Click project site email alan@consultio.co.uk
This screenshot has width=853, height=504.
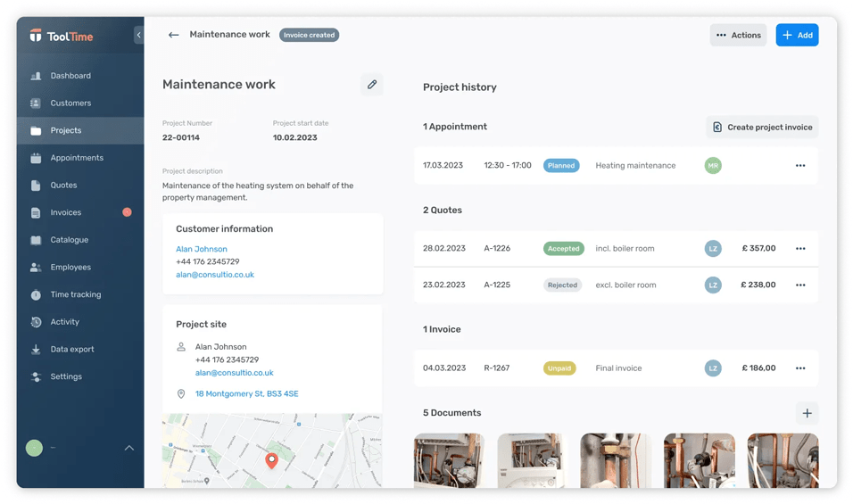click(x=235, y=373)
